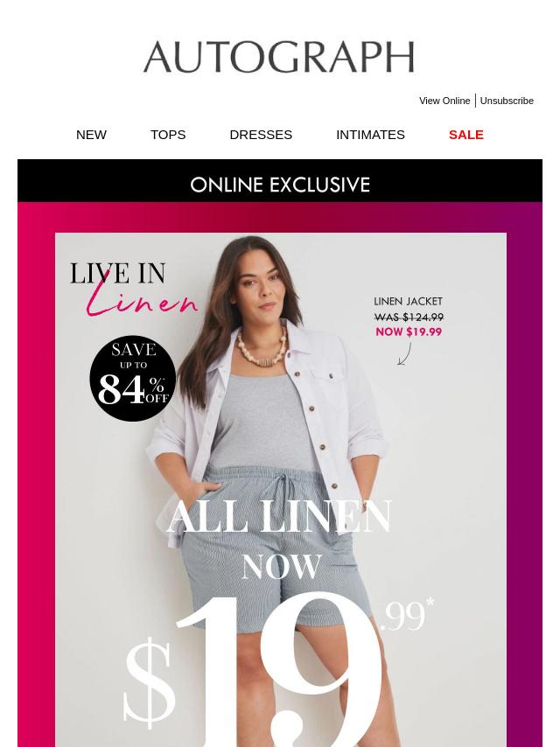The width and height of the screenshot is (560, 747).
Task: Click the Live in Linen heading
Action: click(134, 290)
